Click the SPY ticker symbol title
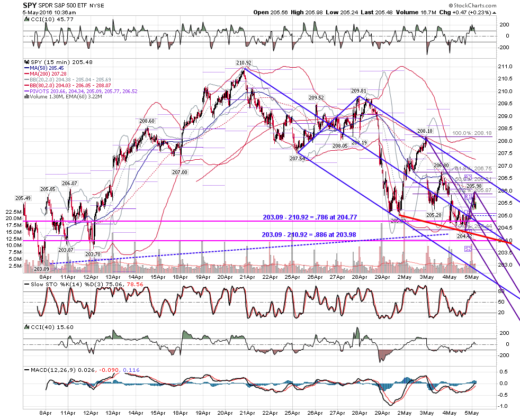 click(x=30, y=5)
